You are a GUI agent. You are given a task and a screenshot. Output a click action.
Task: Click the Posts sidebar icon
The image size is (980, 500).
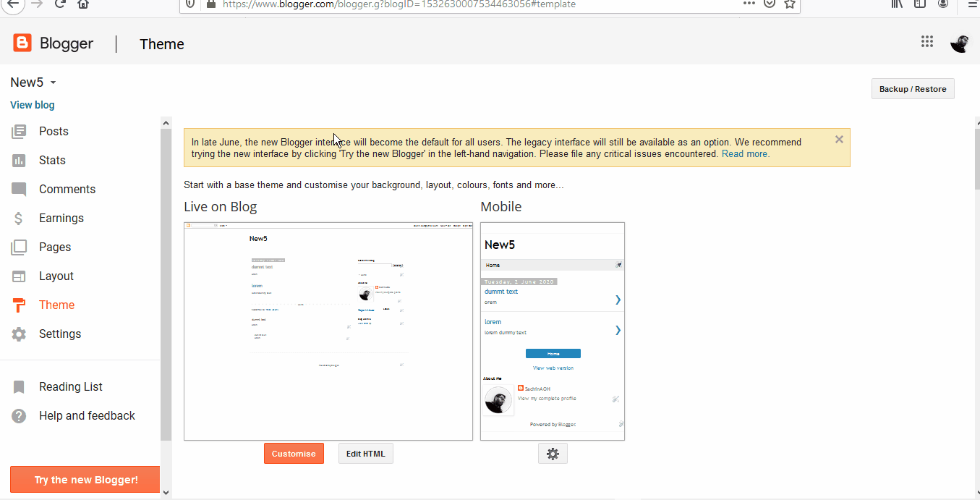(19, 132)
